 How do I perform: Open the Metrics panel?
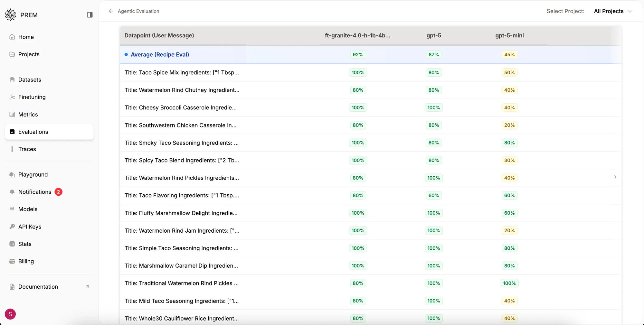click(28, 114)
